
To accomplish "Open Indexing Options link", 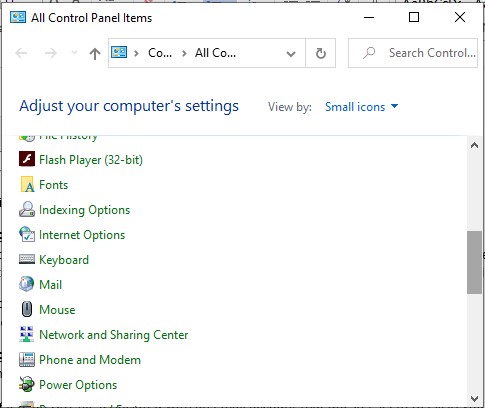I will [85, 210].
